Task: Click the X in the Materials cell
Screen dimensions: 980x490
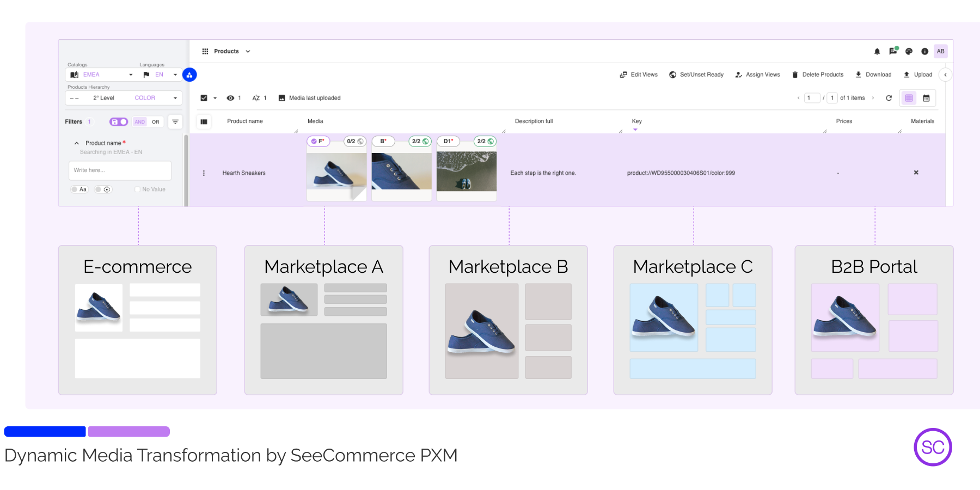Action: tap(916, 173)
